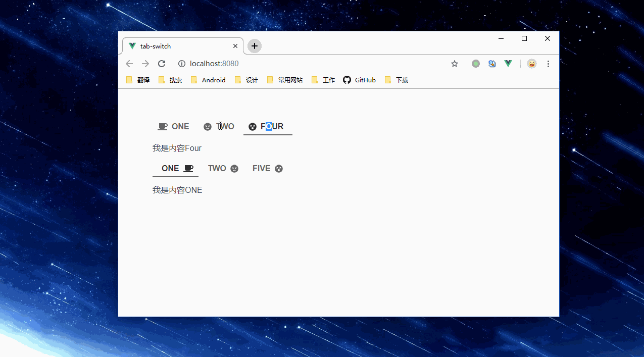Image resolution: width=644 pixels, height=357 pixels.
Task: Select the TWO tab in the second tab row
Action: pos(223,169)
